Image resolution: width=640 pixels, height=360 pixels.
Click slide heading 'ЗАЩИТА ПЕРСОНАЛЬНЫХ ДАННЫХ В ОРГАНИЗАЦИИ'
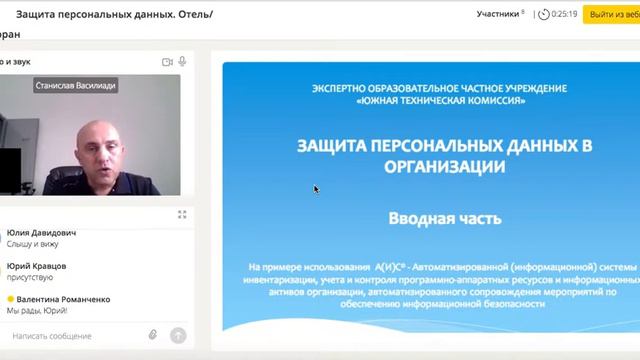(444, 156)
